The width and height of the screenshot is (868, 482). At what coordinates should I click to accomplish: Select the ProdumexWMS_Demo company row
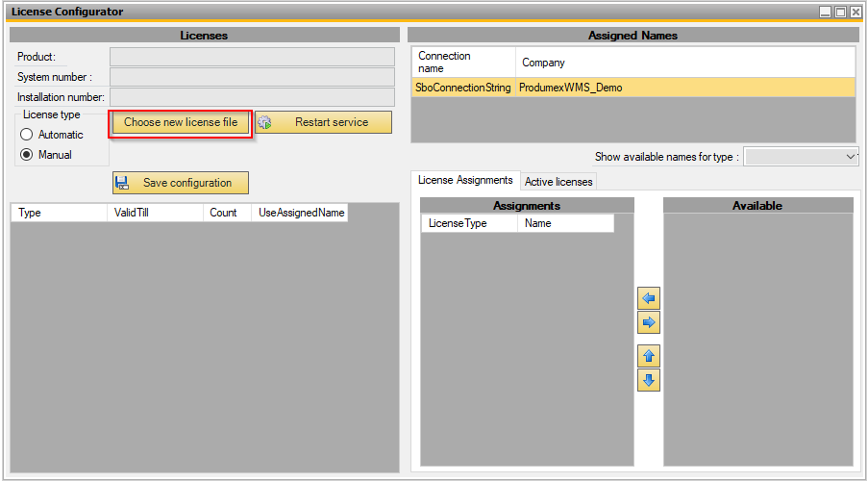pyautogui.click(x=632, y=88)
